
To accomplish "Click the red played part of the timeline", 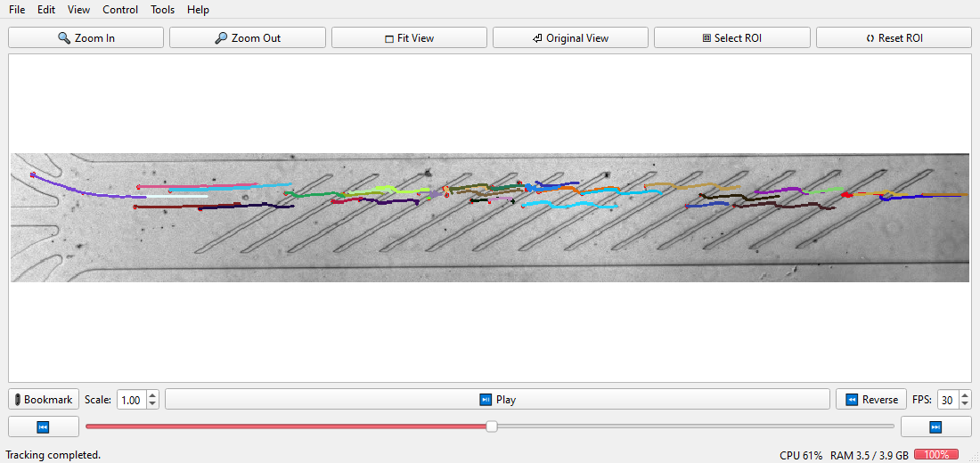I will 286,426.
